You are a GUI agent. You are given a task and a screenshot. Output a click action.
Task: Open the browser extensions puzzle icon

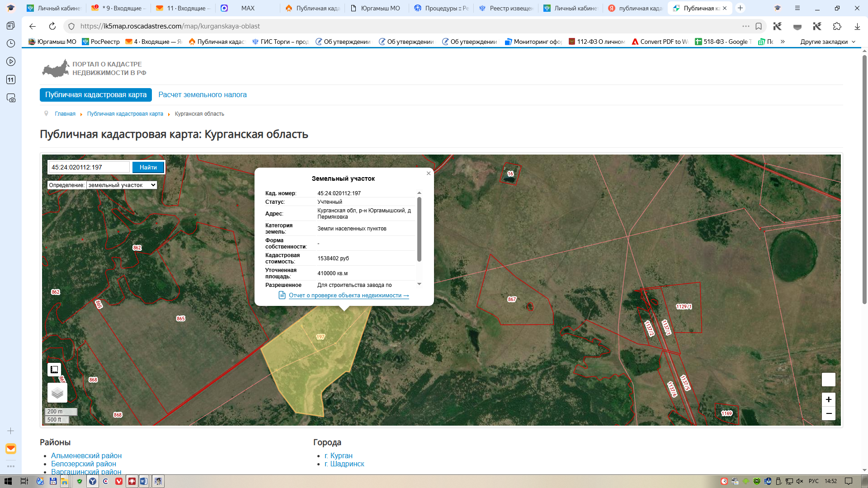[x=837, y=26]
